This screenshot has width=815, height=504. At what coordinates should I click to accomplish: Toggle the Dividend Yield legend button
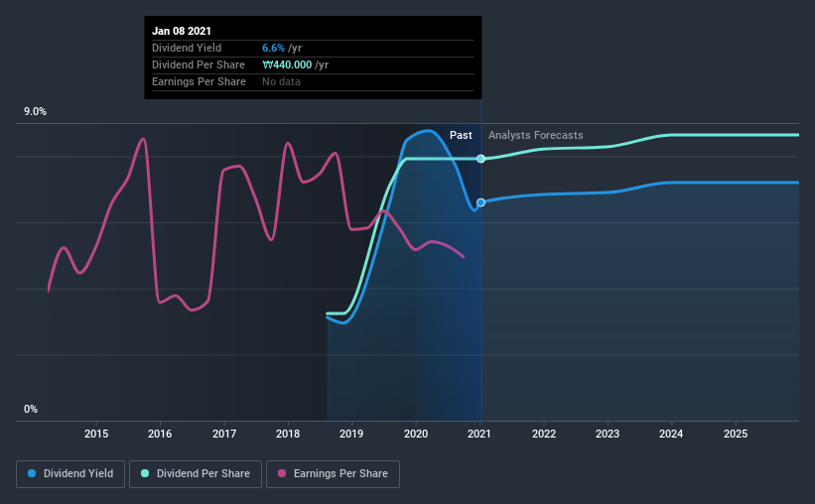point(70,474)
